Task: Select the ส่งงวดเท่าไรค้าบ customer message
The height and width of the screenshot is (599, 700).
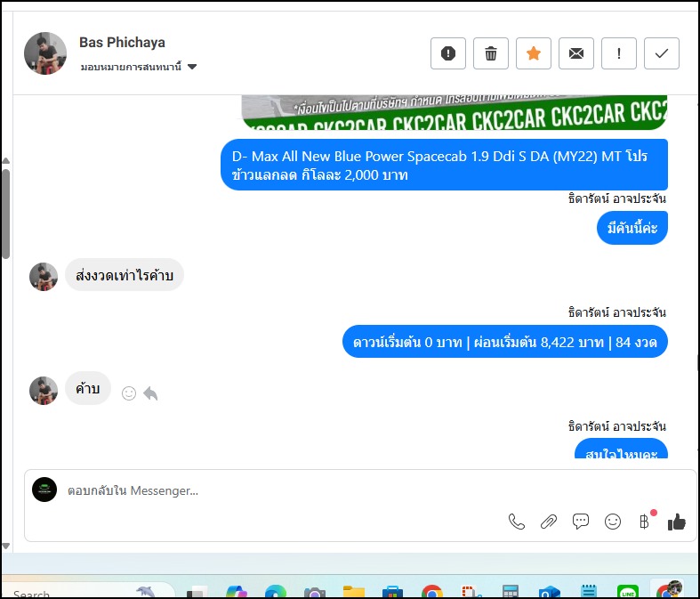Action: [x=125, y=275]
